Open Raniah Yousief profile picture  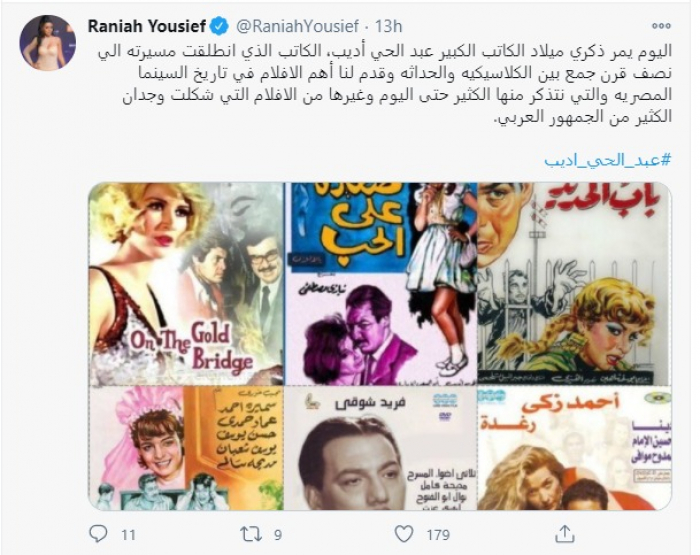47,43
